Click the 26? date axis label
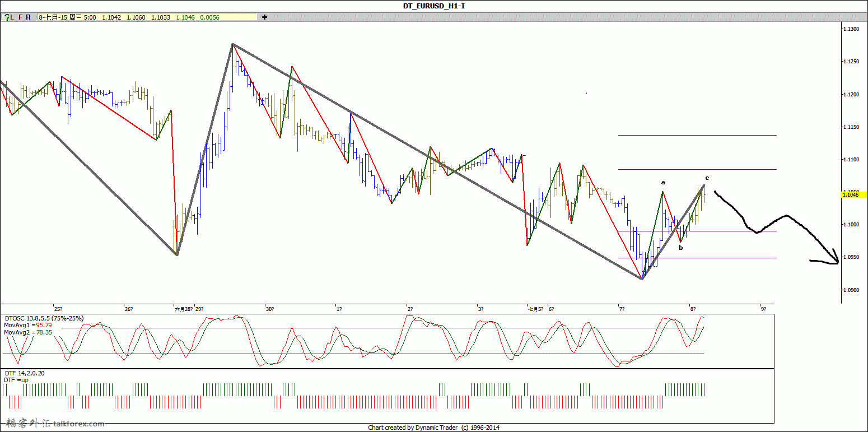 (128, 309)
